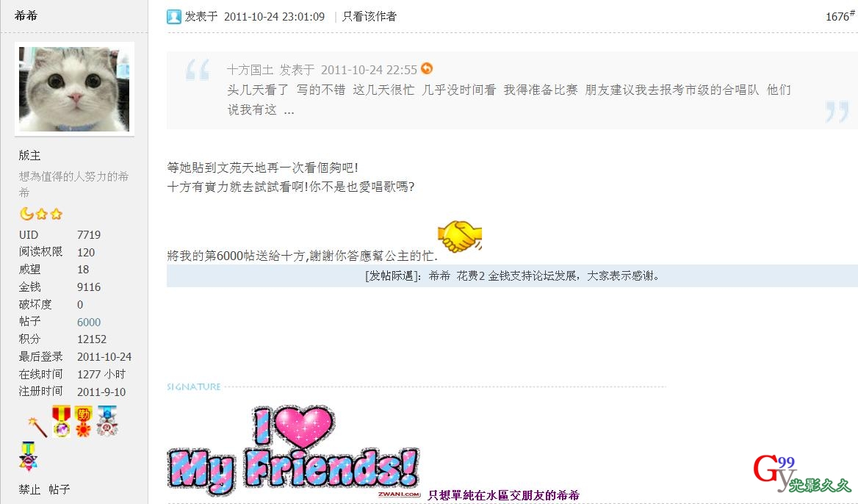858x504 pixels.
Task: Click the handshake emoticon in the post
Action: pyautogui.click(x=460, y=237)
